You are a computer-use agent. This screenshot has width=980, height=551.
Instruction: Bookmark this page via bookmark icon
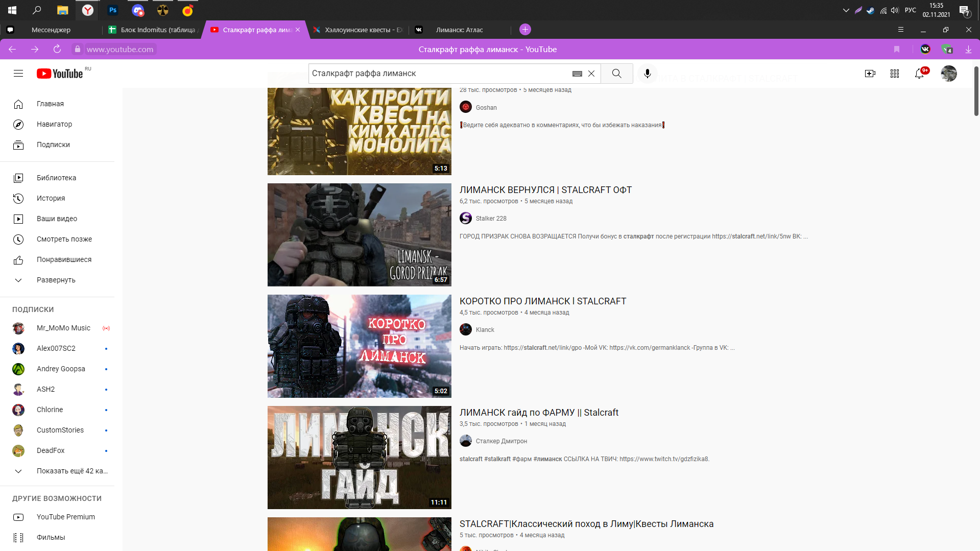(897, 50)
